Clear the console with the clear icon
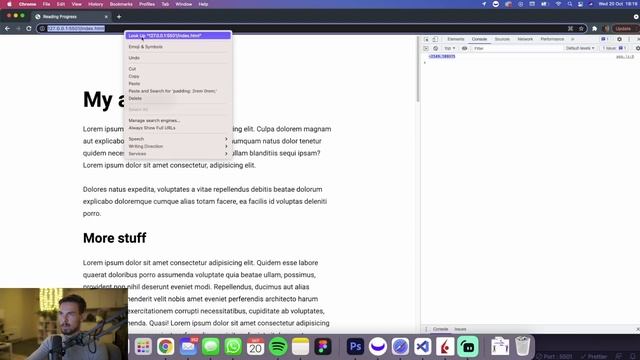Image resolution: width=640 pixels, height=360 pixels. tap(436, 48)
